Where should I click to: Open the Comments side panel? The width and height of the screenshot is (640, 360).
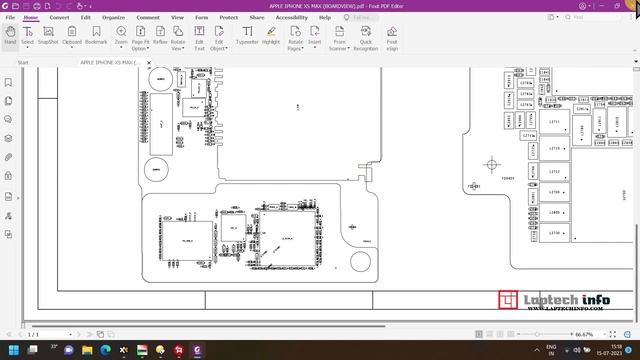coord(8,119)
